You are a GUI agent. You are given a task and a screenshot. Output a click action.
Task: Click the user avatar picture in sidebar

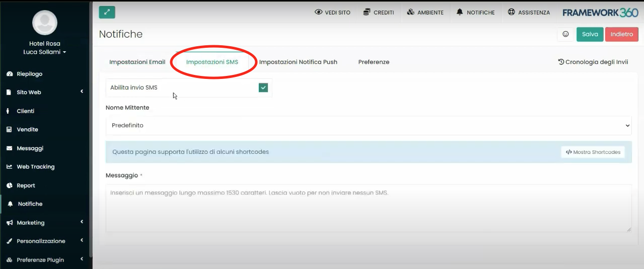coord(45,23)
